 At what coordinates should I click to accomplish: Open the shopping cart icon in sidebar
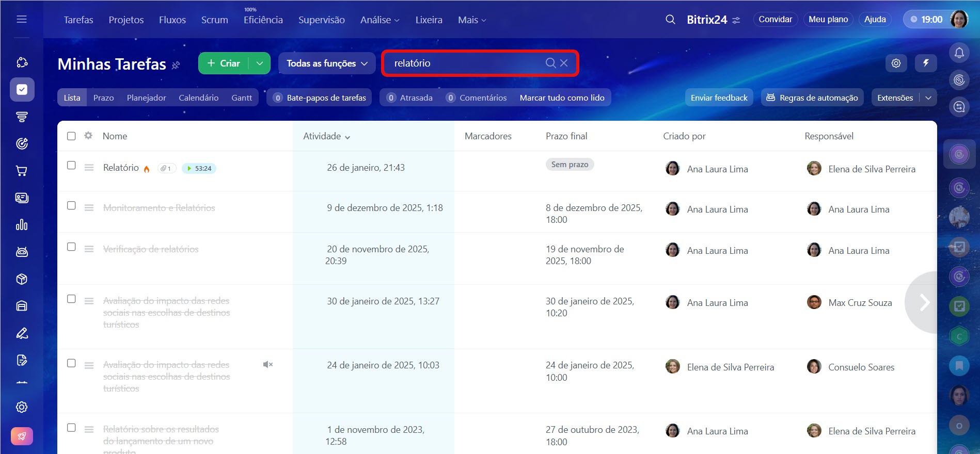click(x=22, y=171)
